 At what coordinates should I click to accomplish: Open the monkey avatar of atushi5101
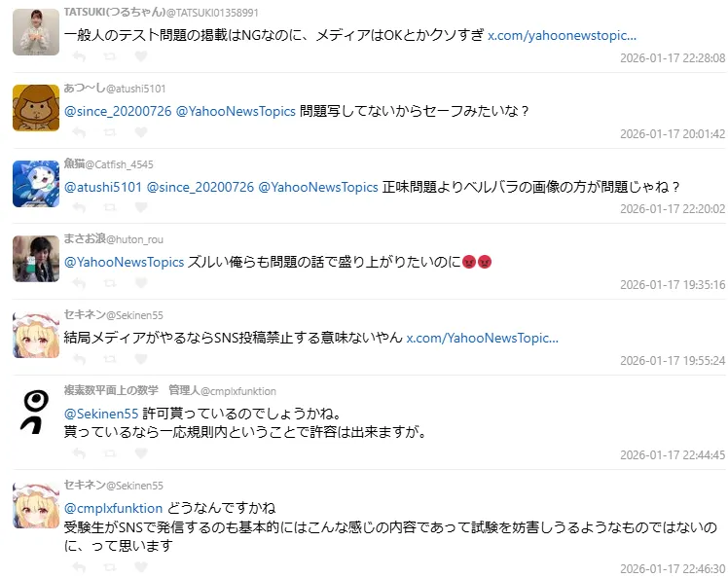36,108
